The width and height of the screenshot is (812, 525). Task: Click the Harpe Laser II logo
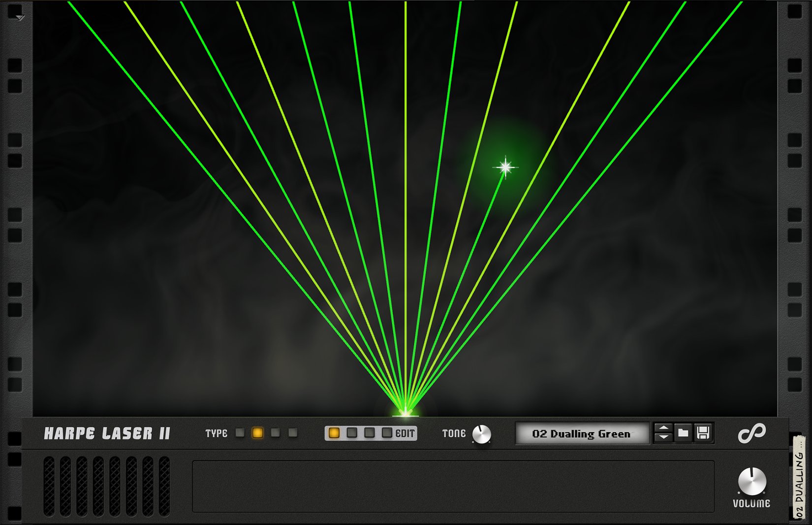[x=107, y=433]
